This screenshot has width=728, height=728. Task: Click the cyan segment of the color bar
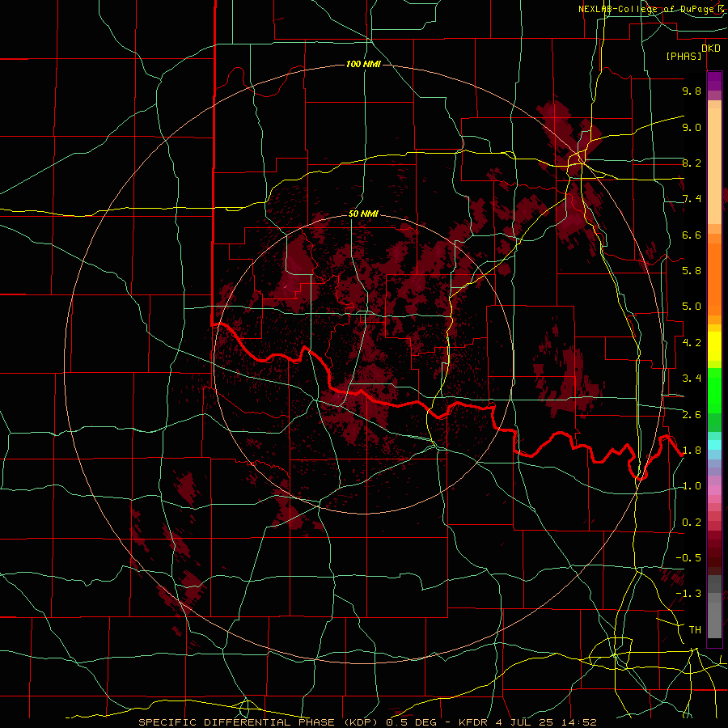click(x=714, y=444)
